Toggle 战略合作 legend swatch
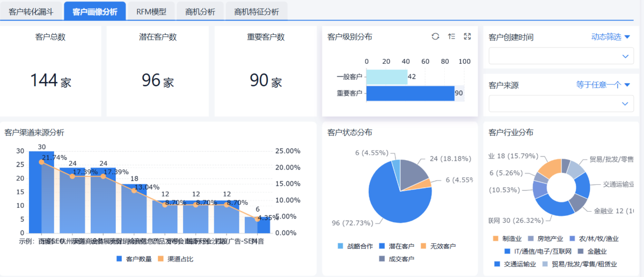The image size is (644, 277). (340, 246)
